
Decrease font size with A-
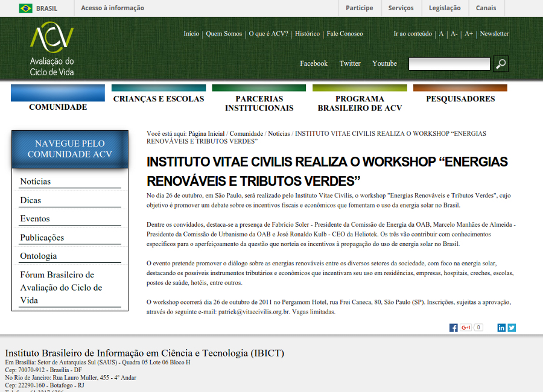454,34
